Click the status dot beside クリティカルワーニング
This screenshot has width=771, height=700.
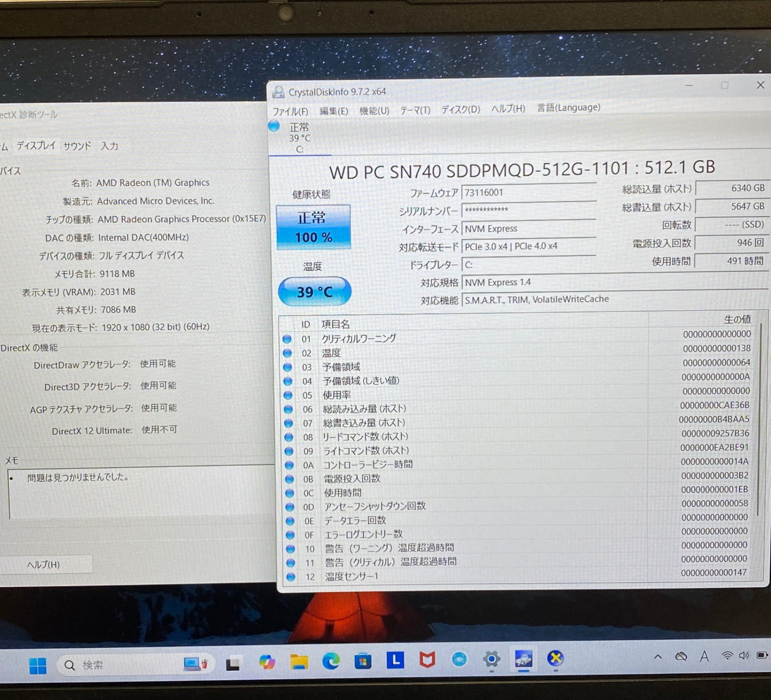pyautogui.click(x=288, y=339)
